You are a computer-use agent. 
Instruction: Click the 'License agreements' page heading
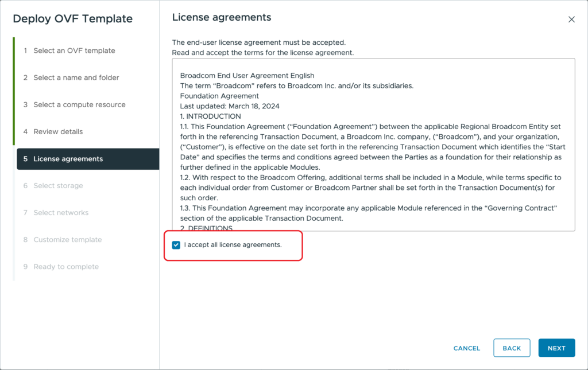point(222,18)
